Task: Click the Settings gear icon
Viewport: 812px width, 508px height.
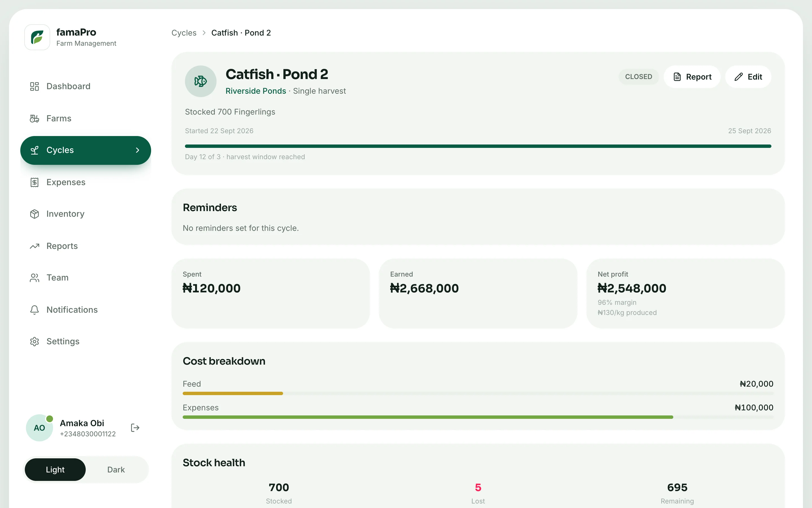Action: pos(35,342)
